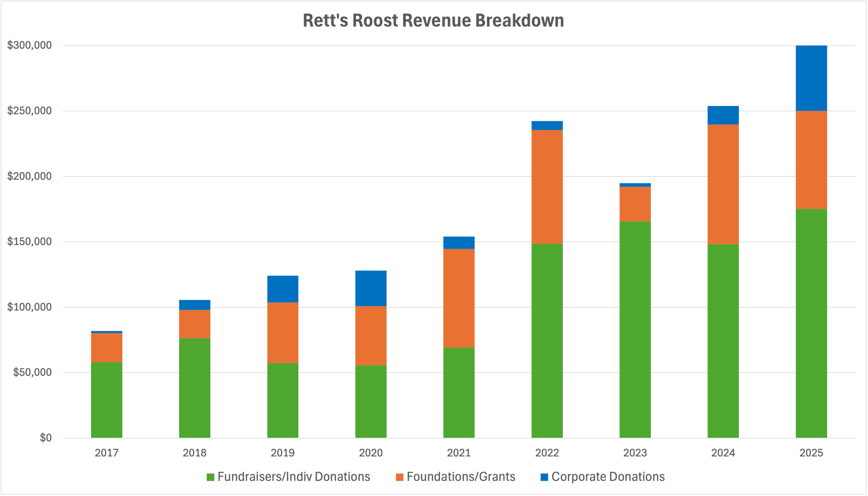Click the green 2017 fundraisers bar segment
Image resolution: width=868 pixels, height=496 pixels.
[106, 400]
